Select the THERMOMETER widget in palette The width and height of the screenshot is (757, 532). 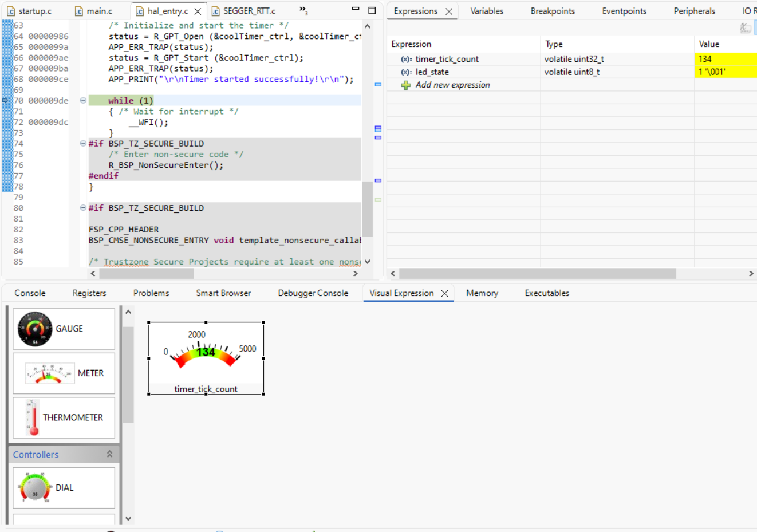tap(64, 417)
